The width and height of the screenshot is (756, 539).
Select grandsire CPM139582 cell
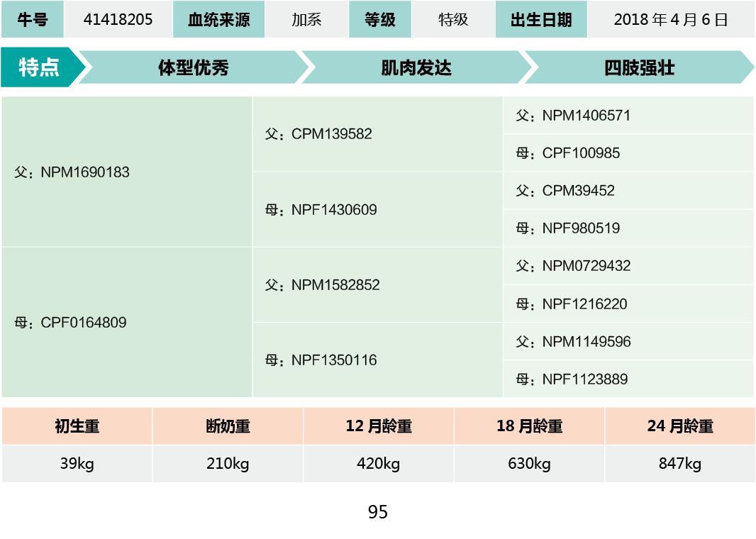[319, 134]
